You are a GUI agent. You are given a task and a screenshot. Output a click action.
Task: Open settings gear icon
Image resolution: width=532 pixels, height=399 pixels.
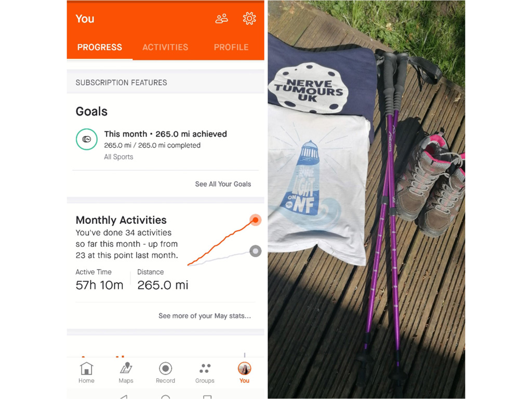point(249,19)
